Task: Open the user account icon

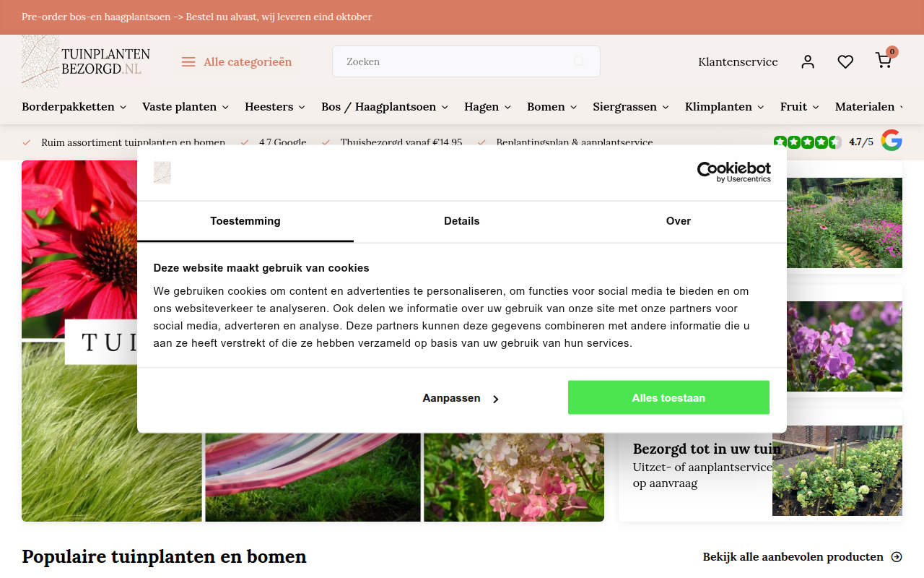Action: pos(808,61)
